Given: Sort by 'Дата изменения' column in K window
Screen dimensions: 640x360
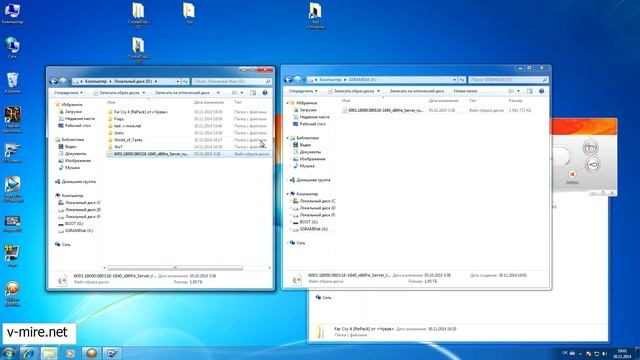Looking at the screenshot, I should [x=443, y=100].
